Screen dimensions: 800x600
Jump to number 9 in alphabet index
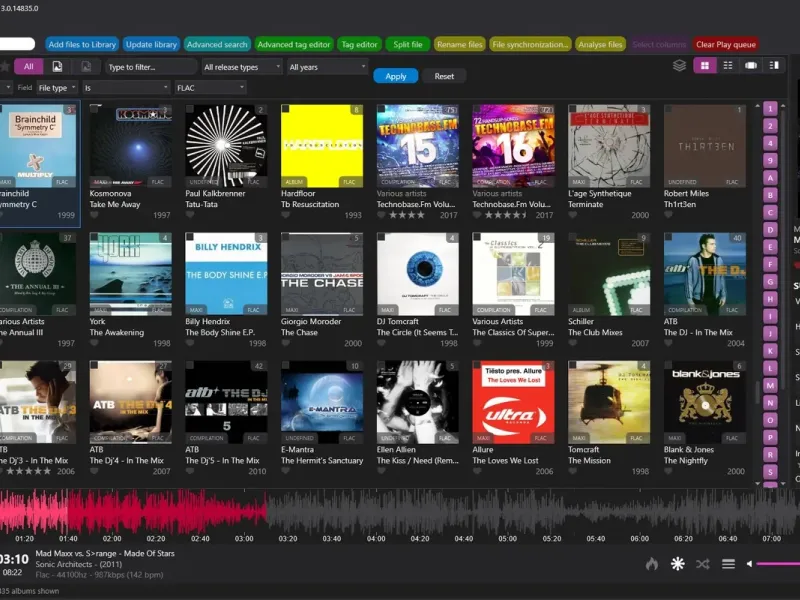coord(770,160)
